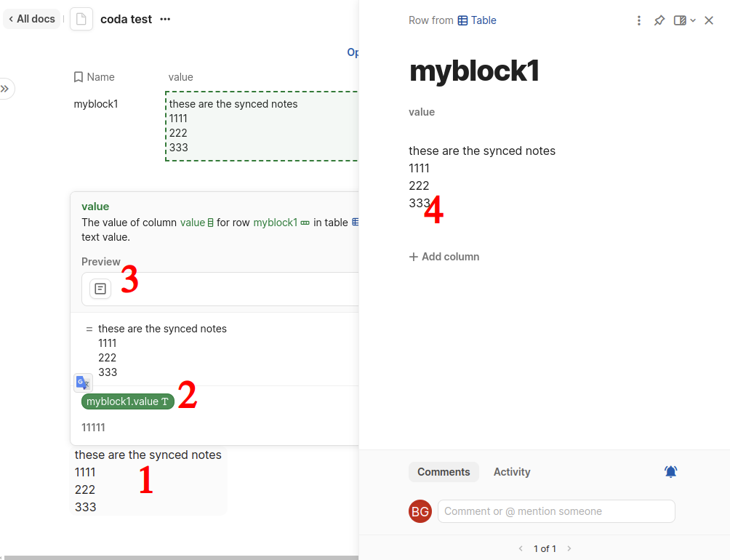Viewport: 730px width, 560px height.
Task: Click the Google Translate icon
Action: (x=83, y=383)
